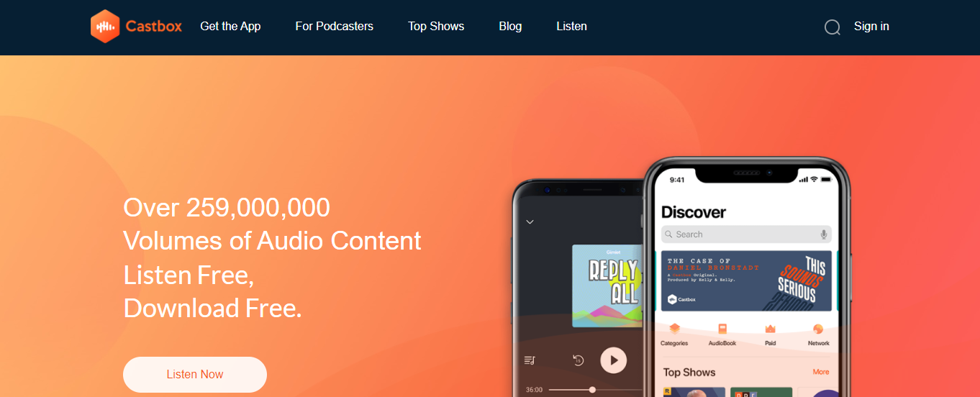The image size is (980, 397).
Task: Tap the rewind 10 seconds icon
Action: coord(578,360)
